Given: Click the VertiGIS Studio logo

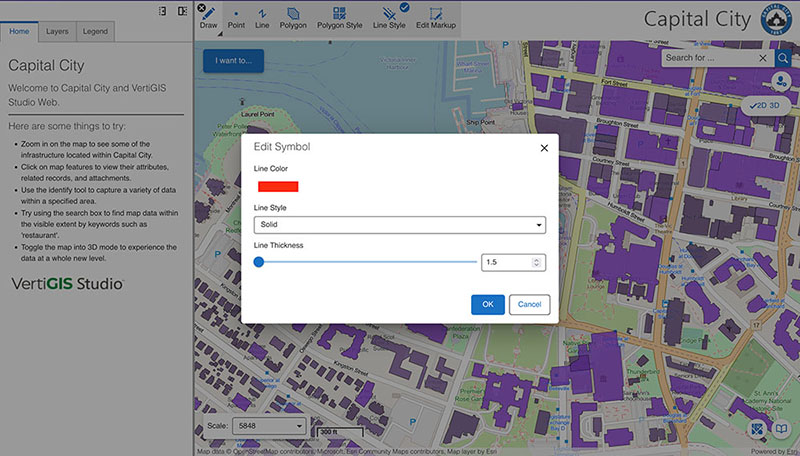Looking at the screenshot, I should 67,284.
